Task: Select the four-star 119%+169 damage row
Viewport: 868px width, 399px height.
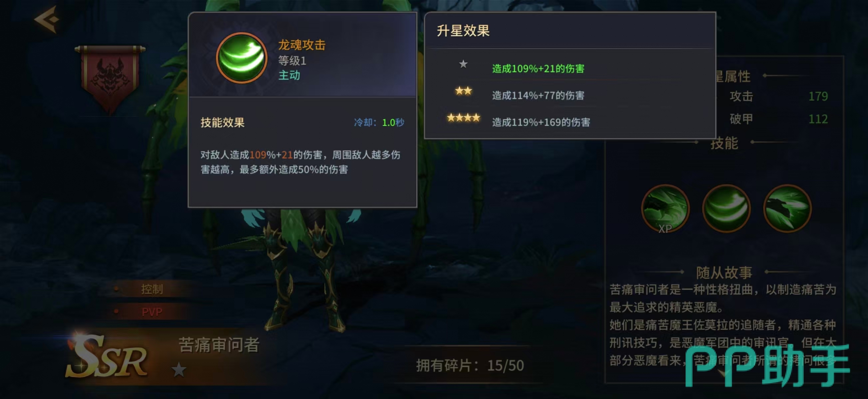Action: click(570, 121)
